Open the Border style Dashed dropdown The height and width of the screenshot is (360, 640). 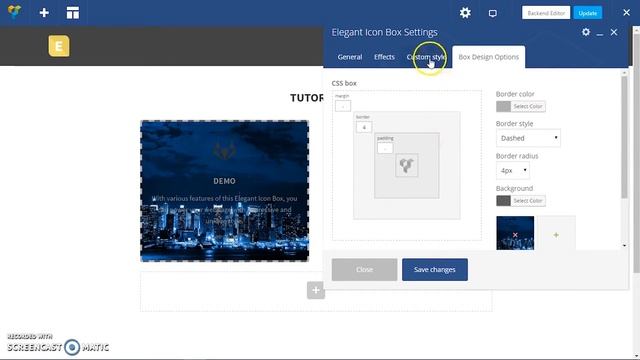tap(528, 138)
